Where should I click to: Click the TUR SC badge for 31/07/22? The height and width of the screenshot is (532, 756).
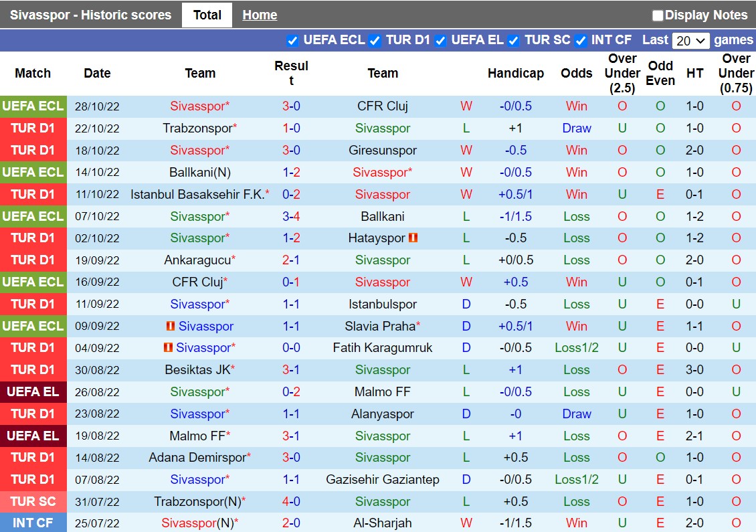(x=33, y=502)
